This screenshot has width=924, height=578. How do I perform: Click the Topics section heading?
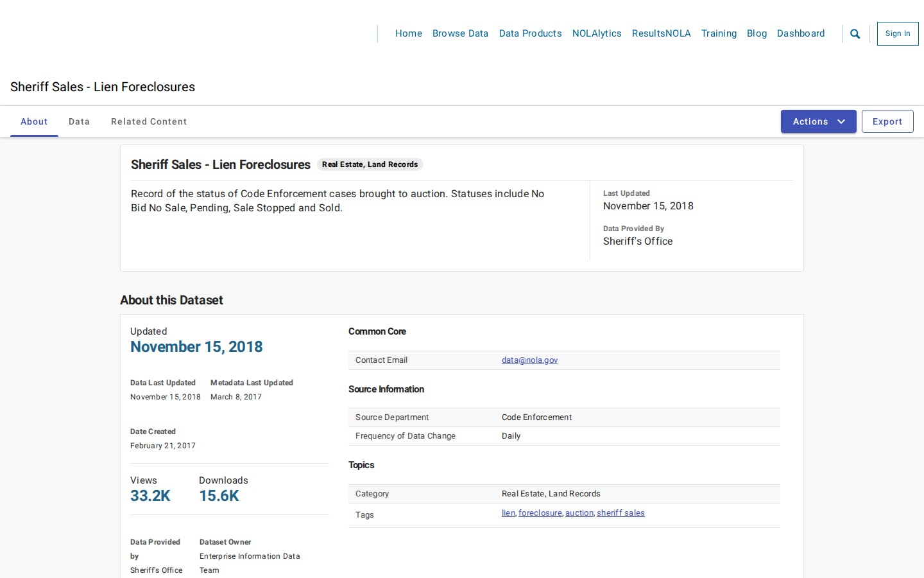click(x=361, y=465)
